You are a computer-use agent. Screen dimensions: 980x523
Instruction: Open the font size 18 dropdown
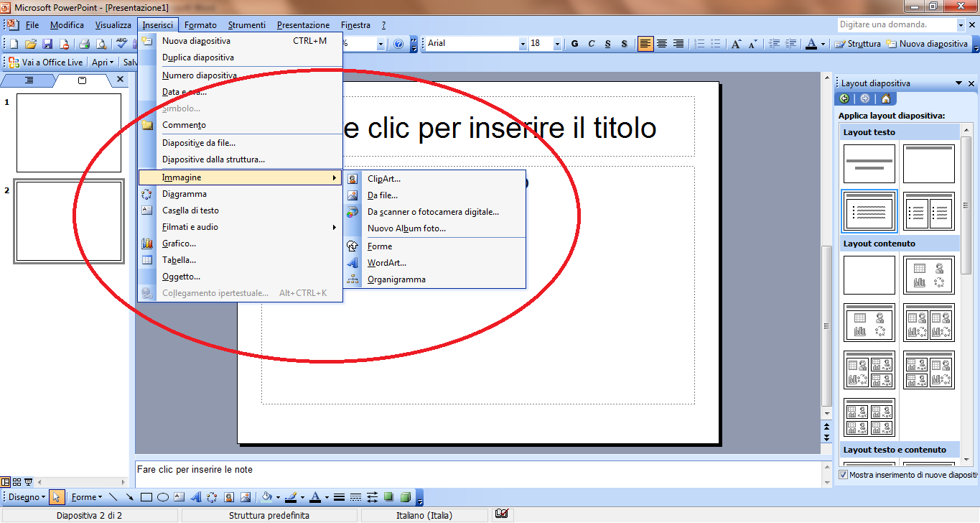point(557,44)
